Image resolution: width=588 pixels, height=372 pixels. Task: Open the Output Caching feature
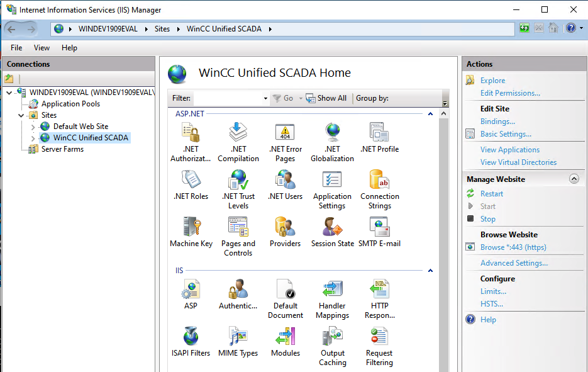click(332, 346)
